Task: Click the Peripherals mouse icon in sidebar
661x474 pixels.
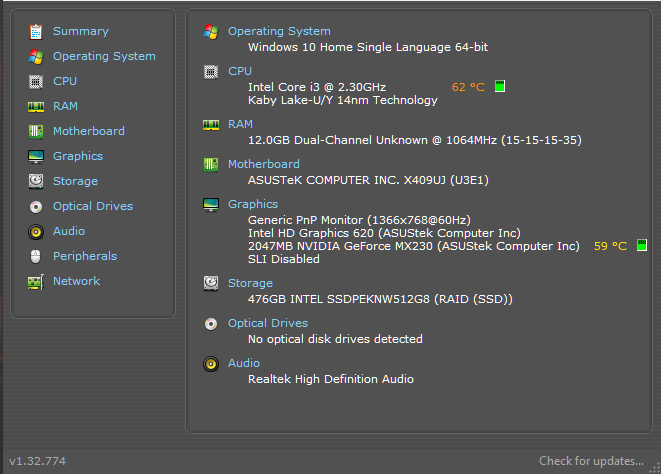Action: 36,256
